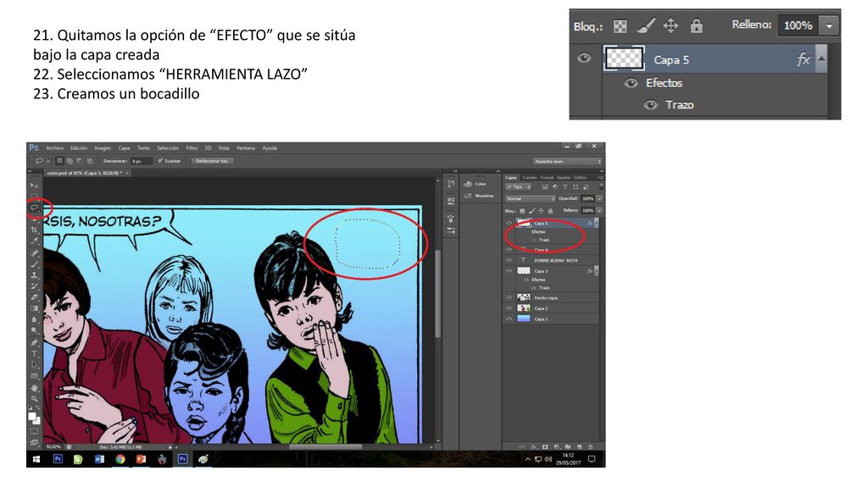Click the new selection mode icon

(x=59, y=161)
